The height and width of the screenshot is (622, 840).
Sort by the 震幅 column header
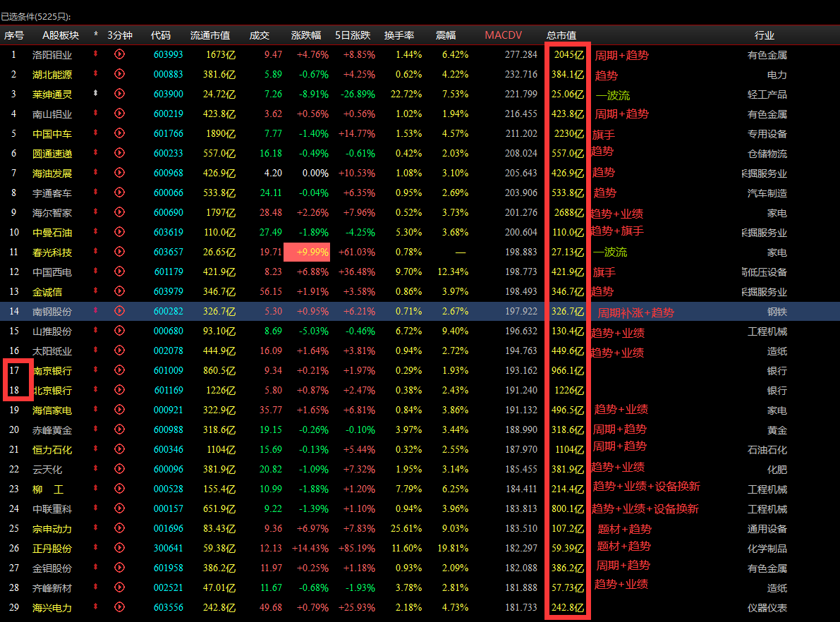(446, 35)
